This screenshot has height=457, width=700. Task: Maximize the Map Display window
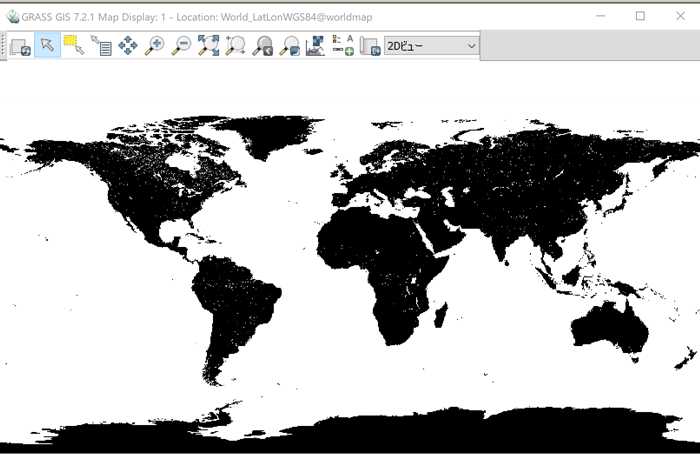(x=640, y=16)
